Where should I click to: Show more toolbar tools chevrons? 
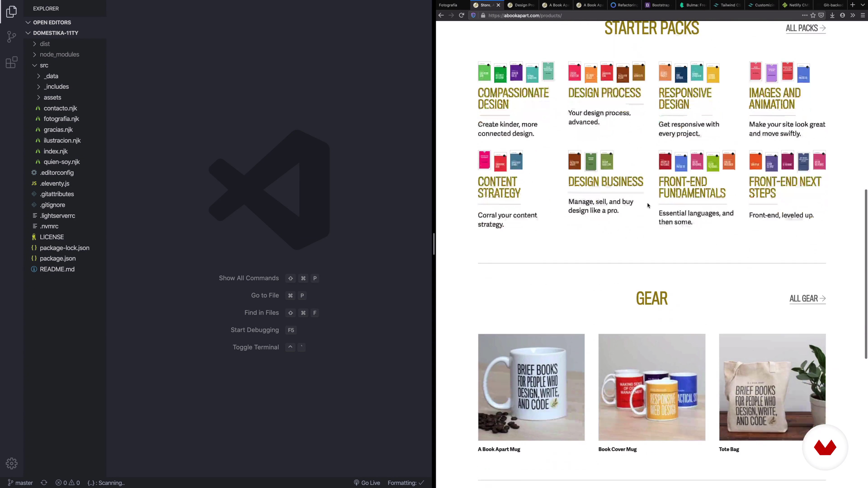point(852,15)
